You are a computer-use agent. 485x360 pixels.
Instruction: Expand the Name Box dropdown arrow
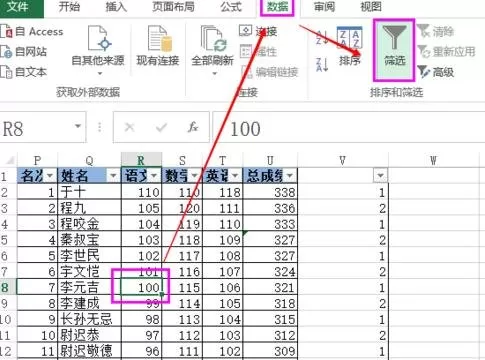pyautogui.click(x=78, y=126)
